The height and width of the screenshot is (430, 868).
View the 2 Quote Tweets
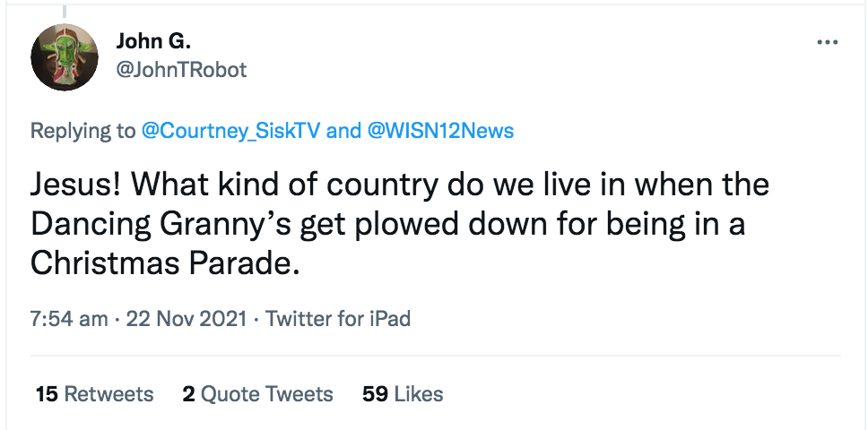point(257,394)
